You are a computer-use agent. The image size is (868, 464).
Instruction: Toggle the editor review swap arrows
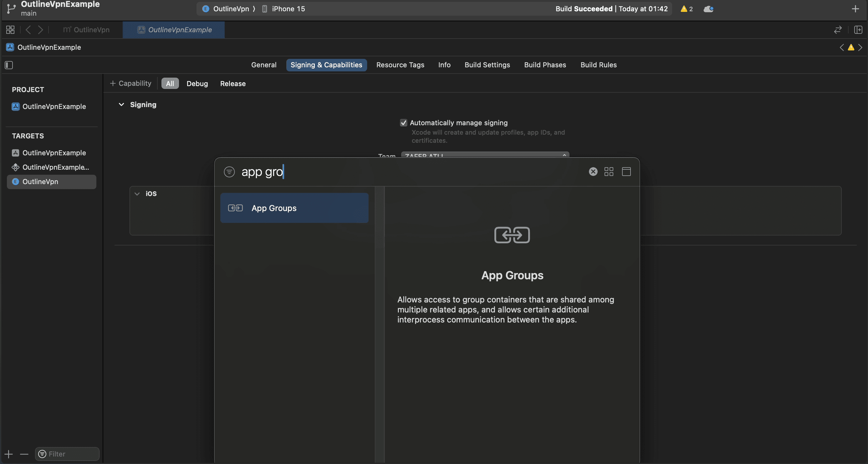tap(838, 30)
